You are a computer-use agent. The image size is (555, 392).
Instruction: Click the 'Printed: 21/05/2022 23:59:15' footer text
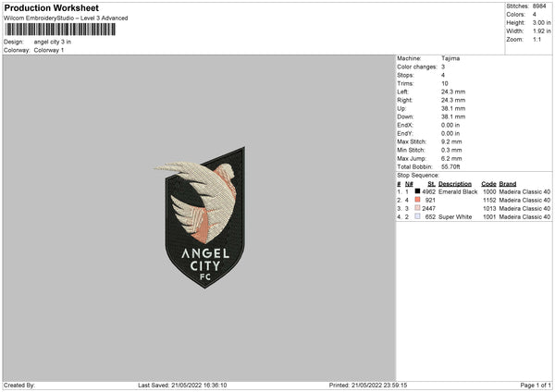pyautogui.click(x=368, y=386)
